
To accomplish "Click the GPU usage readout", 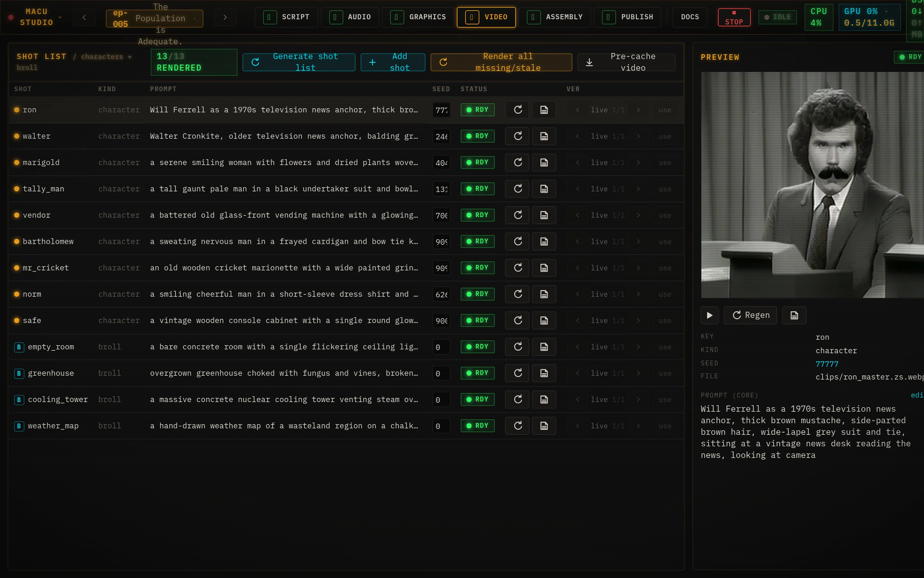I will pyautogui.click(x=869, y=17).
